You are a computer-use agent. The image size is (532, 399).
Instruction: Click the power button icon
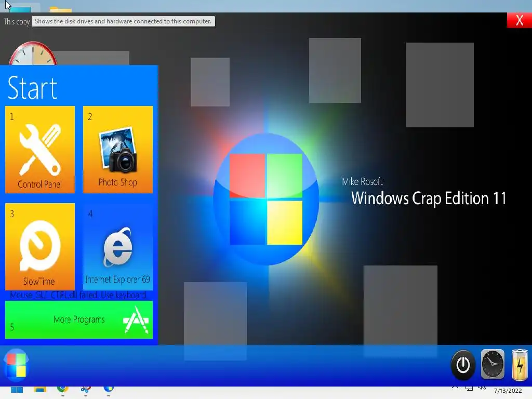pyautogui.click(x=463, y=365)
